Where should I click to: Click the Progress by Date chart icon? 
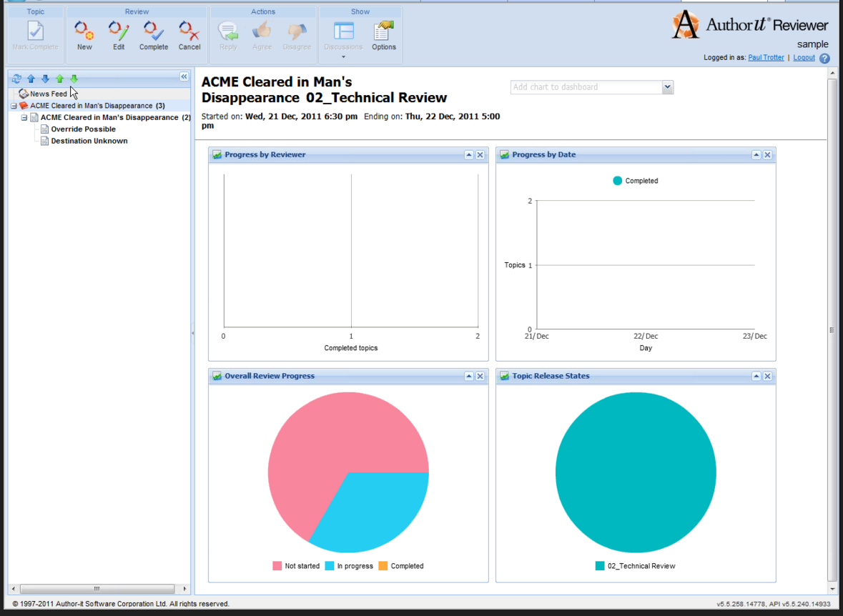pyautogui.click(x=504, y=155)
